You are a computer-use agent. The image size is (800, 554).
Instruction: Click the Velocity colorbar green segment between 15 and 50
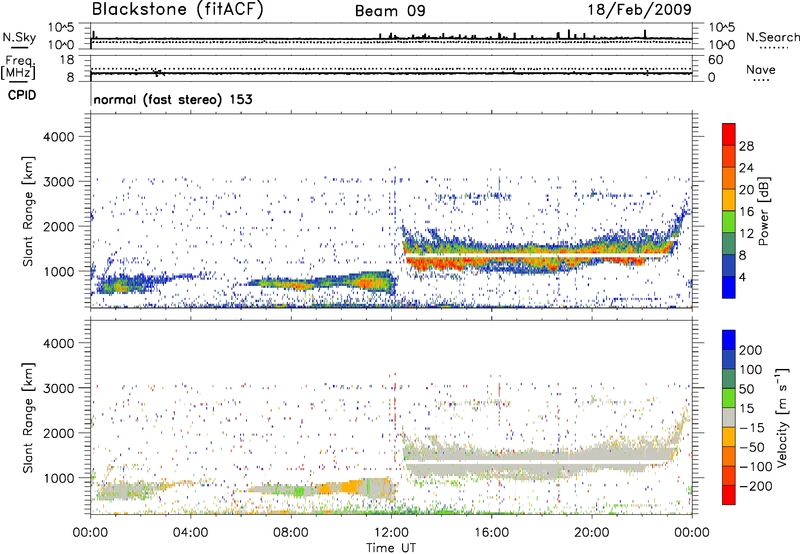click(729, 398)
